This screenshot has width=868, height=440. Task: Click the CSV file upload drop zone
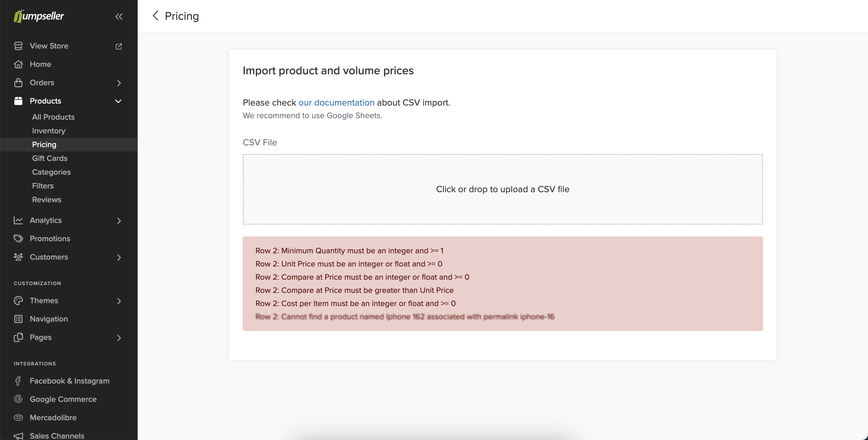click(x=502, y=189)
